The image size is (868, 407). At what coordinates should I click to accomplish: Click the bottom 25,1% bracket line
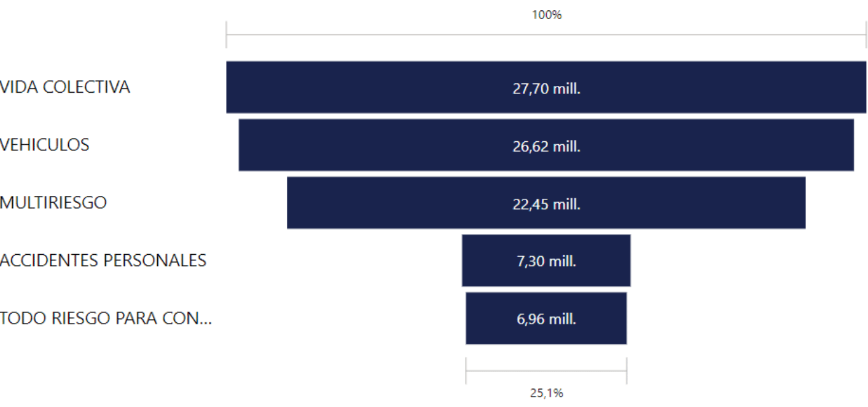546,371
